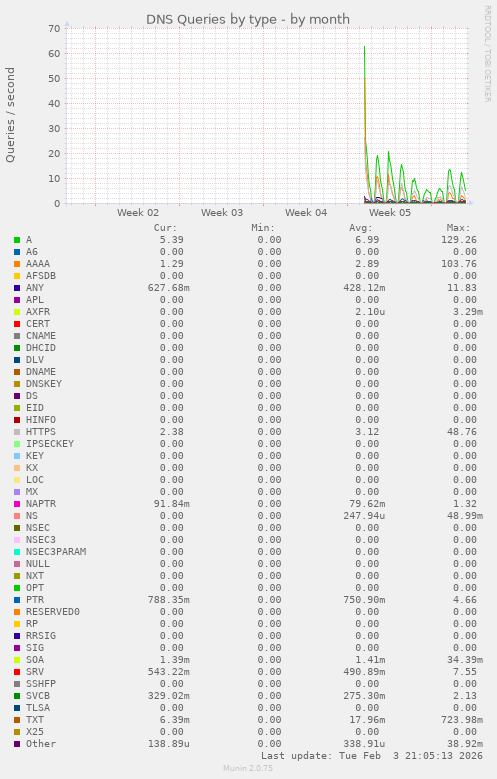This screenshot has height=779, width=497.
Task: Click the Week 04 axis label
Action: tap(306, 213)
